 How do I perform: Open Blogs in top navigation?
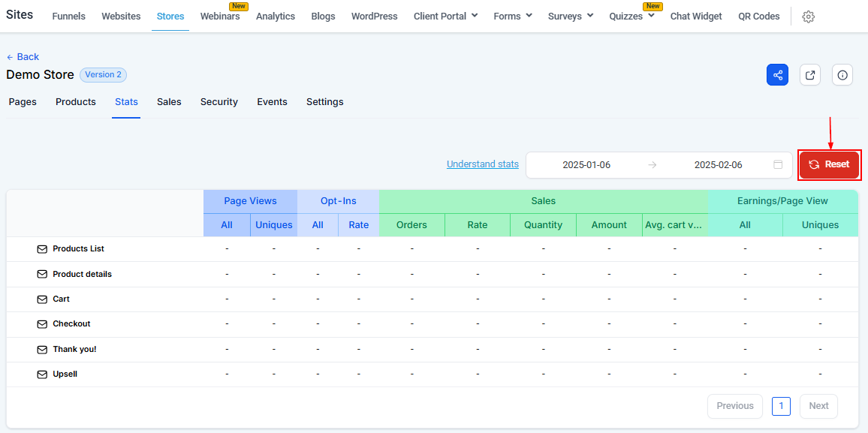click(324, 16)
